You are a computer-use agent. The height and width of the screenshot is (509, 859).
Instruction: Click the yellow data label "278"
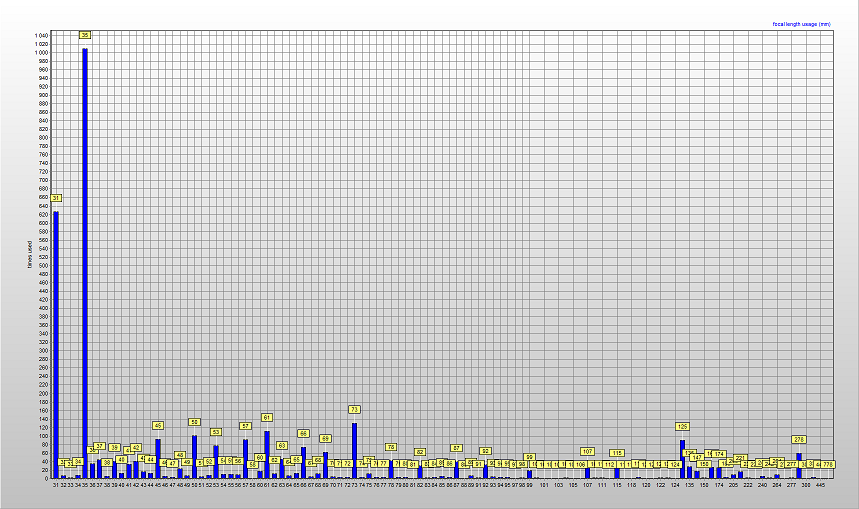799,439
